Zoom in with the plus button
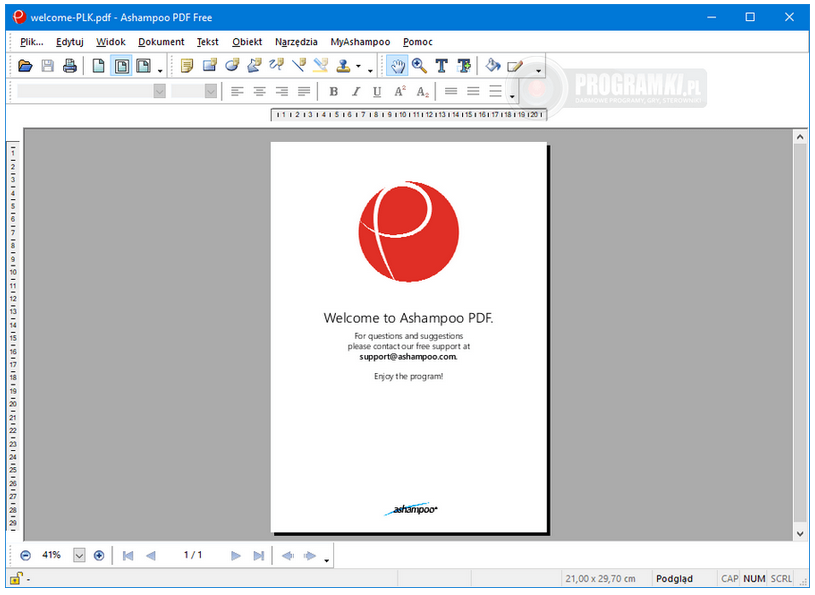This screenshot has height=595, width=815. pyautogui.click(x=99, y=556)
